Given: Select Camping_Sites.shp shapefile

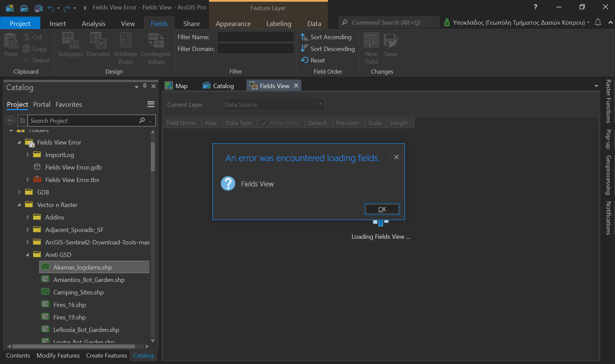Looking at the screenshot, I should [x=78, y=292].
